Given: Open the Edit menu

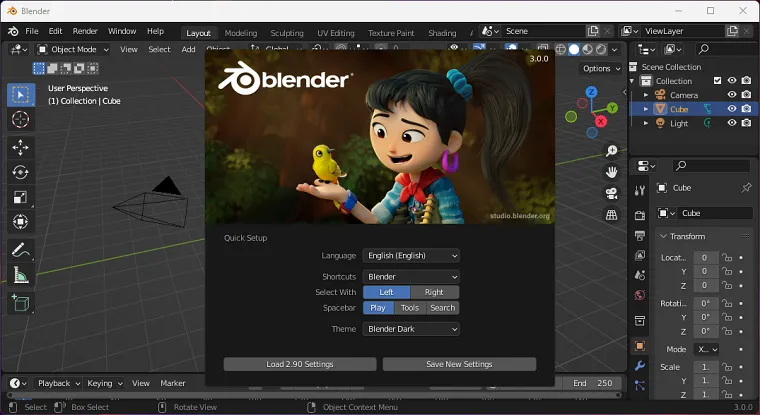Looking at the screenshot, I should [55, 31].
